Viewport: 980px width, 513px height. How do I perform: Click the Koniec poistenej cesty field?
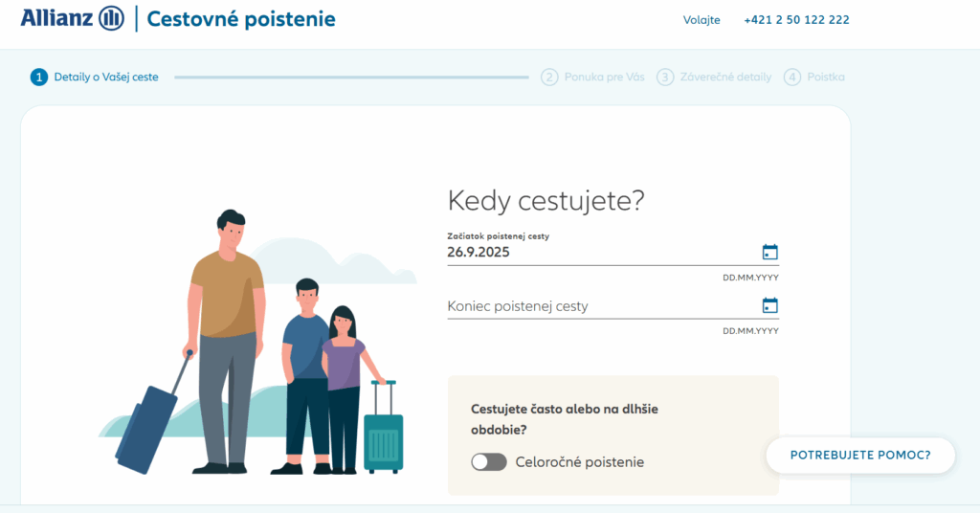tap(593, 307)
